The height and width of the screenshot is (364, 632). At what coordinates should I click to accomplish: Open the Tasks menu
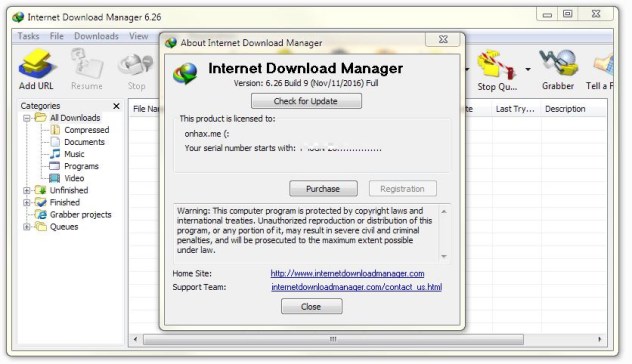[x=28, y=36]
